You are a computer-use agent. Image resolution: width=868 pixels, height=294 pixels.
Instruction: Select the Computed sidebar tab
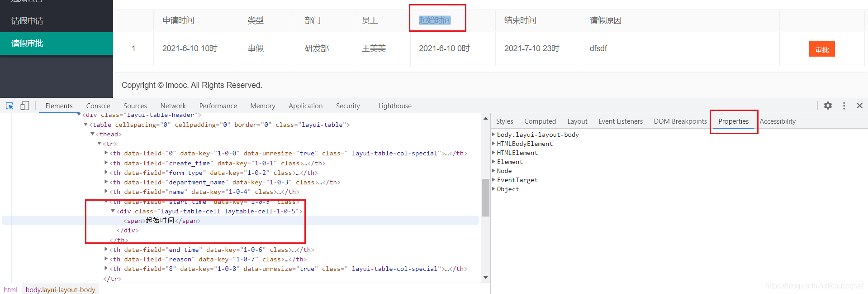coord(540,121)
